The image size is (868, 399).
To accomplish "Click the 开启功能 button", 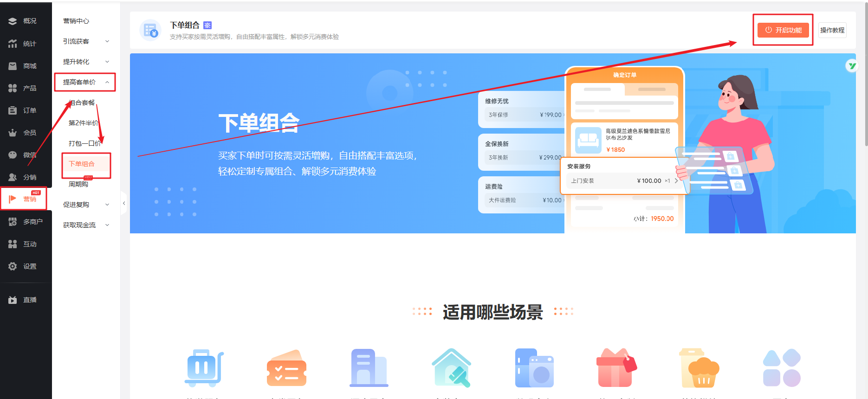I will (x=783, y=30).
